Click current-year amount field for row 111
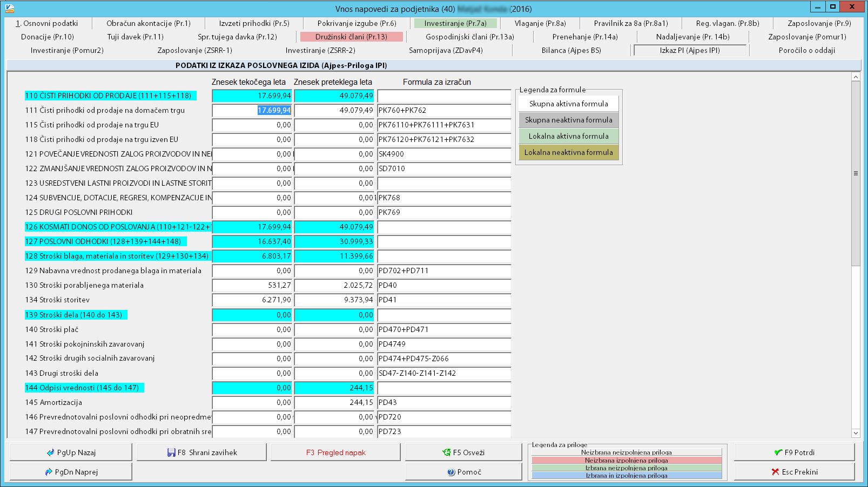868x487 pixels. 252,110
